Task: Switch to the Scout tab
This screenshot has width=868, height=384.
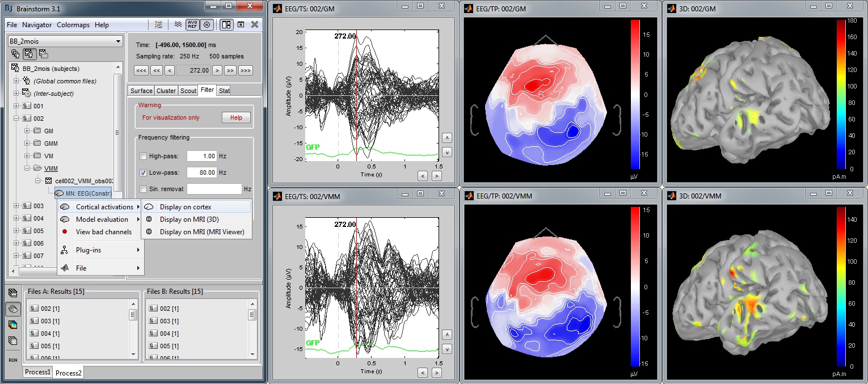Action: point(188,91)
